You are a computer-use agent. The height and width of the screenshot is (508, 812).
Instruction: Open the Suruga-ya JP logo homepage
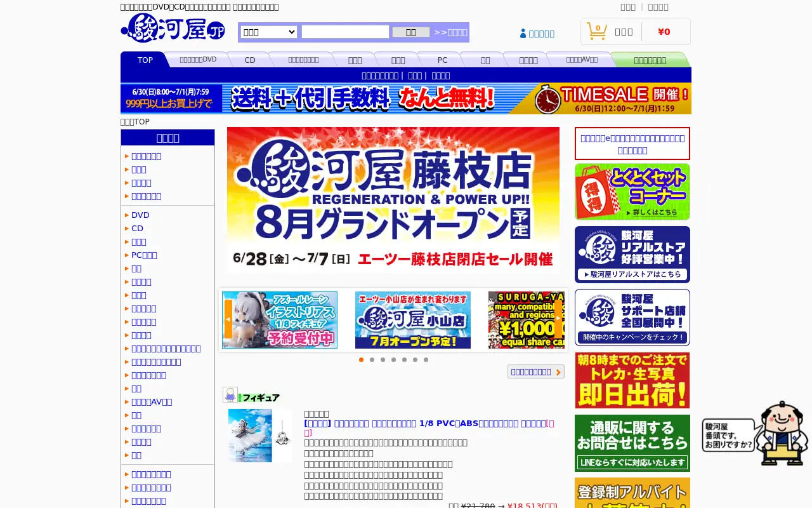173,28
